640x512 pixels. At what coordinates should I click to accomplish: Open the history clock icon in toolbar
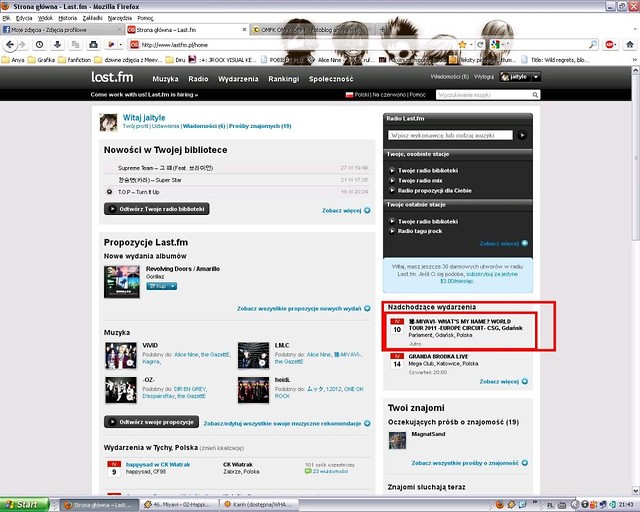40,45
